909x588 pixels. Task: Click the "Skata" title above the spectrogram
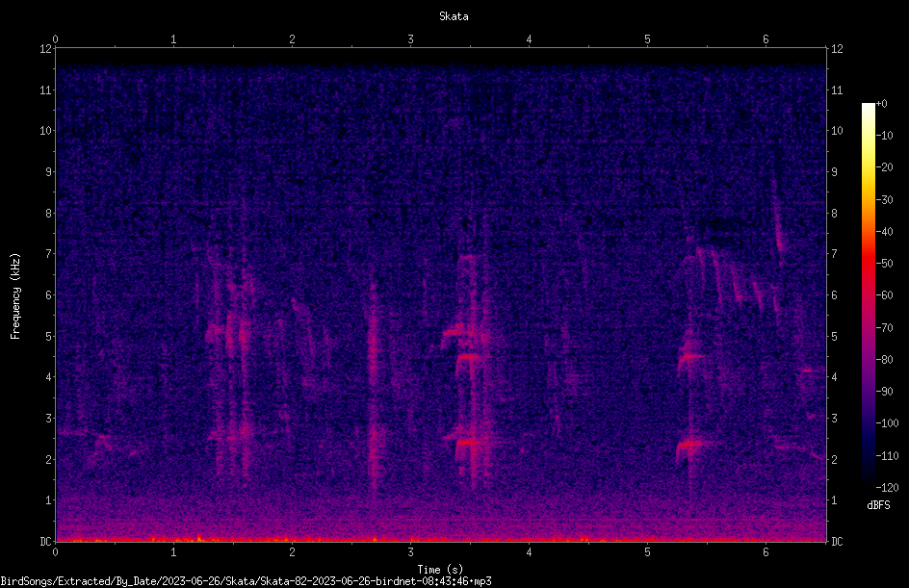coord(454,16)
